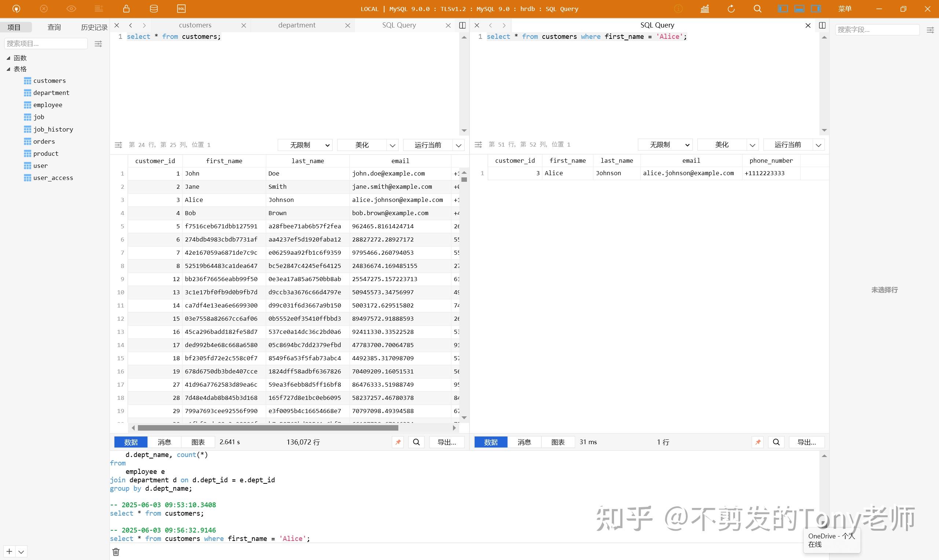Open the 菜单 menu in the title bar

point(846,8)
